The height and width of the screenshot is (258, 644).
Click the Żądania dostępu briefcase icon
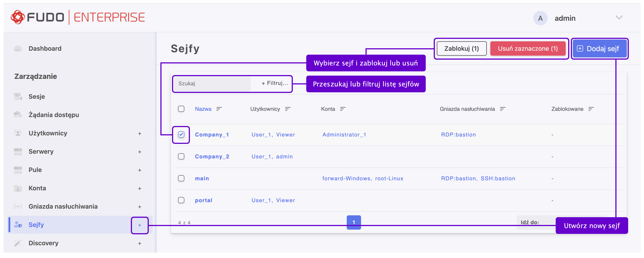18,115
